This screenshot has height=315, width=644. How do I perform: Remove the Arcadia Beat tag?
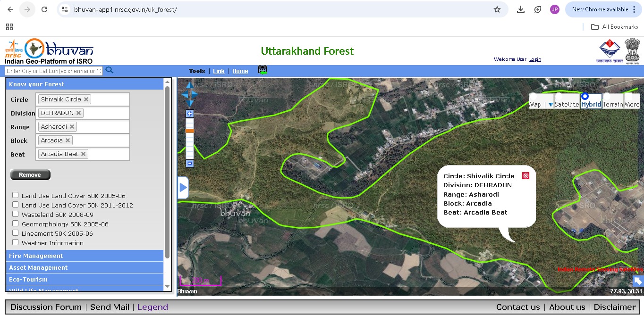coord(84,154)
